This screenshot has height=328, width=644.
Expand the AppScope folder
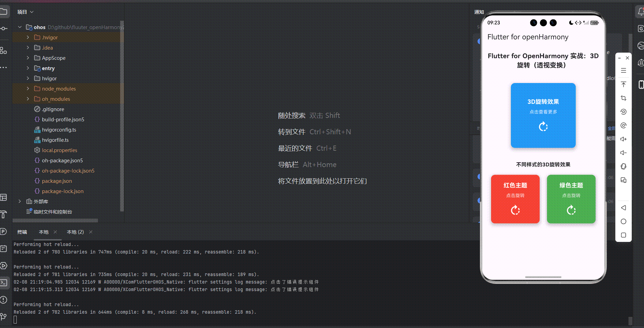(x=28, y=58)
